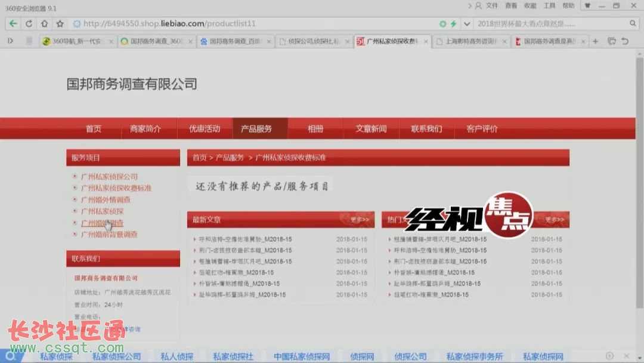Image resolution: width=644 pixels, height=363 pixels.
Task: Open the 帮助 menu
Action: click(568, 6)
